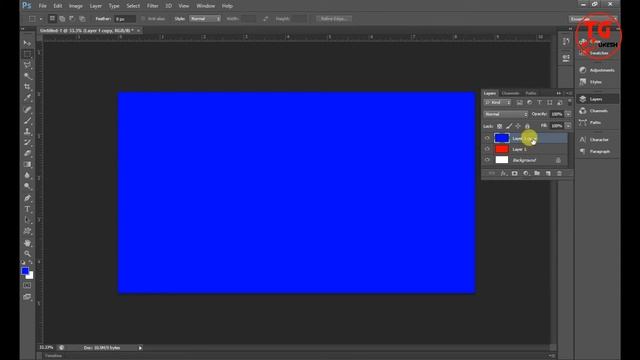Viewport: 640px width, 360px height.
Task: Click the blue foreground color swatch
Action: click(25, 271)
